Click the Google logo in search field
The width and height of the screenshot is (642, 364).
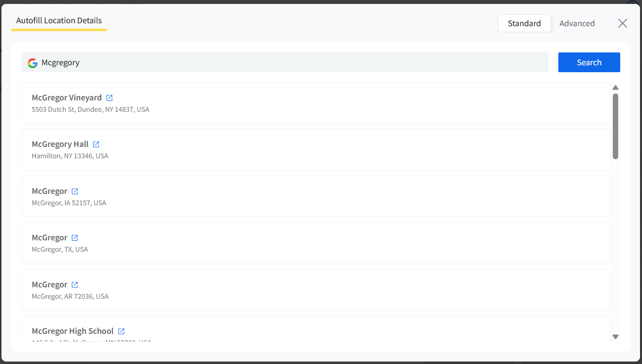pyautogui.click(x=33, y=63)
